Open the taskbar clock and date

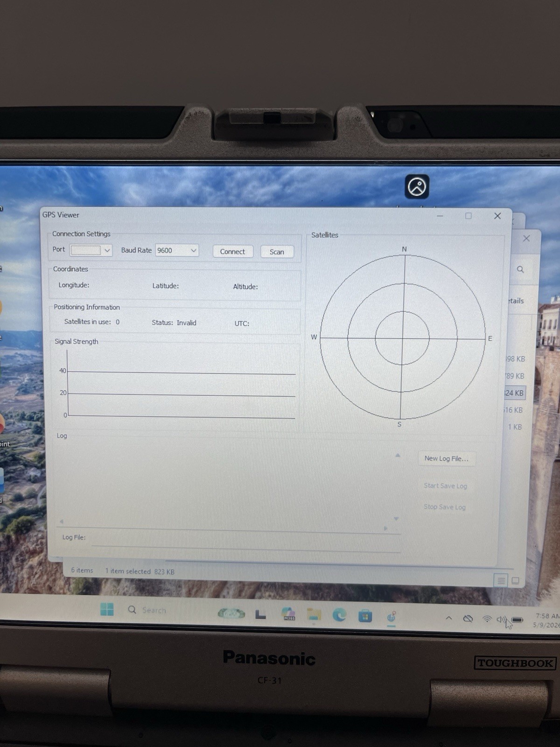click(x=547, y=620)
